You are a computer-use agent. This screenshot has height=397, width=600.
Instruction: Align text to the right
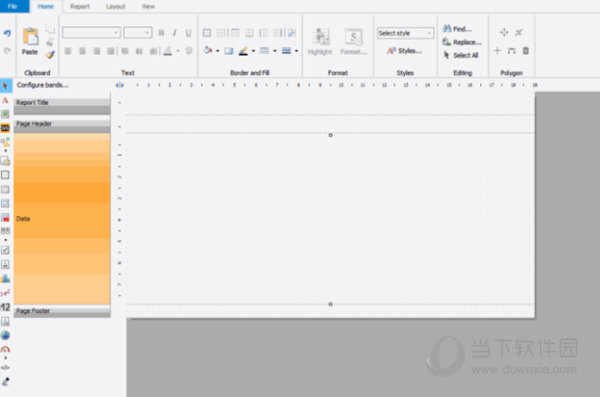point(96,51)
